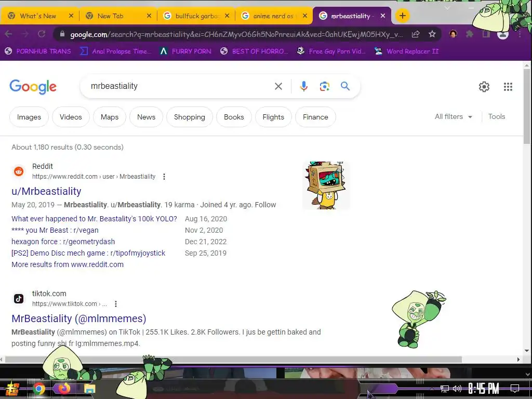Expand the All filters dropdown
The width and height of the screenshot is (532, 399).
[x=454, y=117]
